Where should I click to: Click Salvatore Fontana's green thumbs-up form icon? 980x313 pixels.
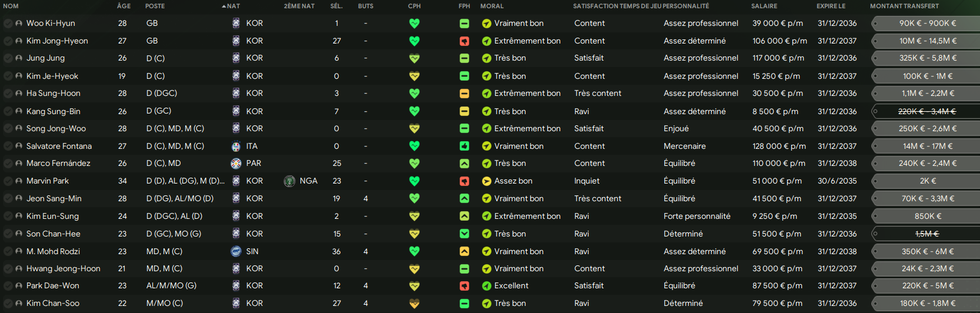pyautogui.click(x=464, y=146)
